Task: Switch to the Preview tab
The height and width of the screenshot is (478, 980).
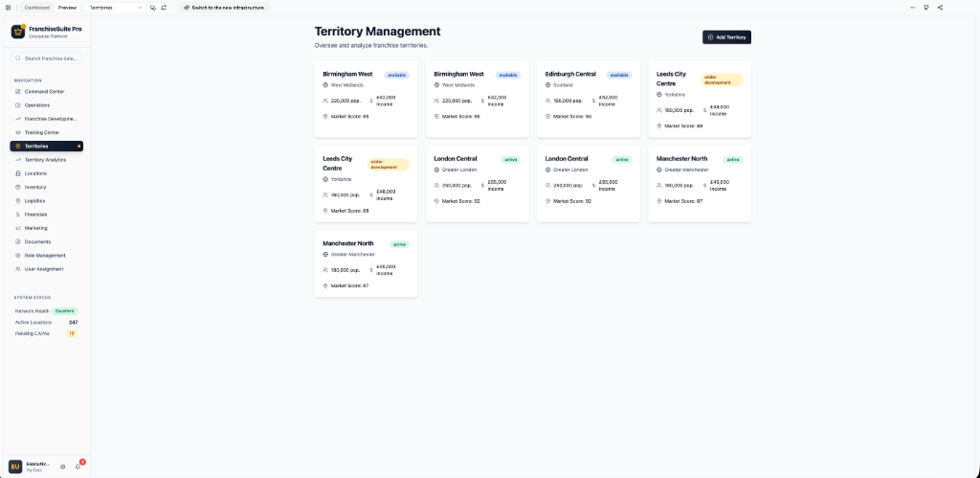Action: pos(68,8)
